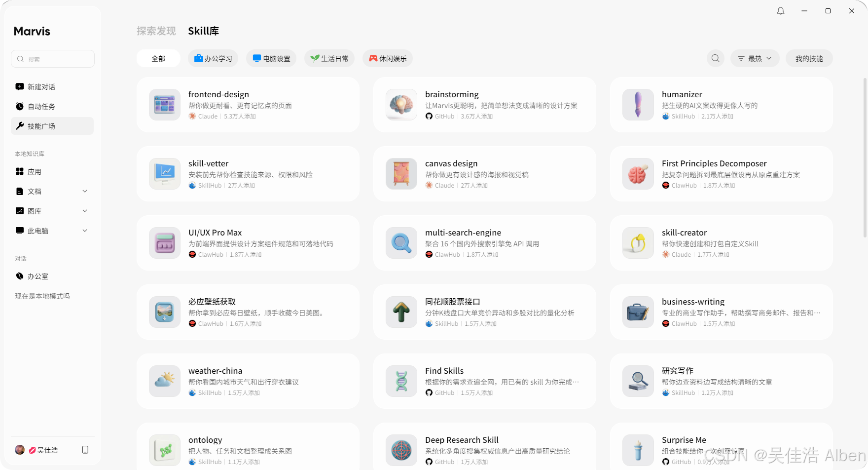Click the frontend-design skill title
868x470 pixels.
pos(218,94)
